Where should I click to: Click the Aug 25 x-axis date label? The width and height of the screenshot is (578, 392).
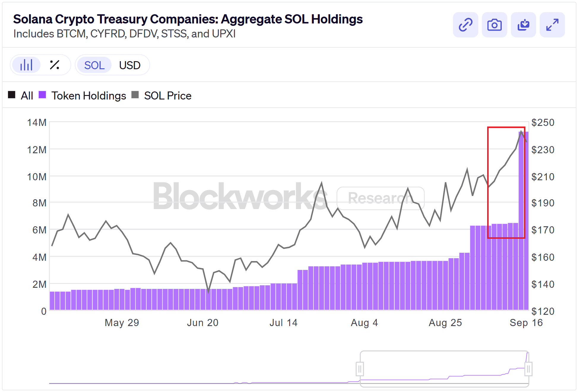[x=445, y=323]
